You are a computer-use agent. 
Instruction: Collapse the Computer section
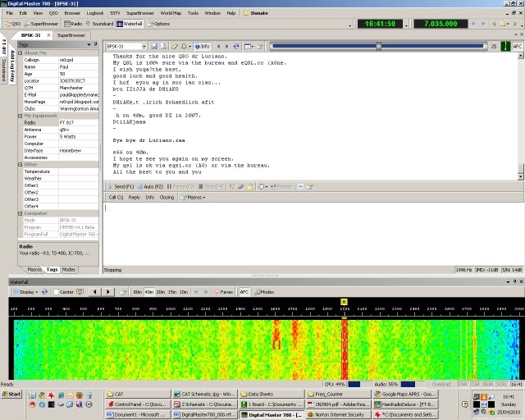(21, 213)
